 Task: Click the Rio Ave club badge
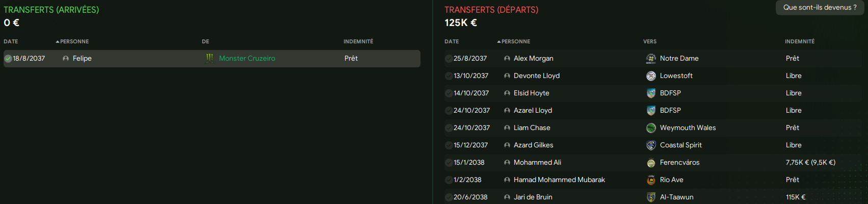(651, 180)
